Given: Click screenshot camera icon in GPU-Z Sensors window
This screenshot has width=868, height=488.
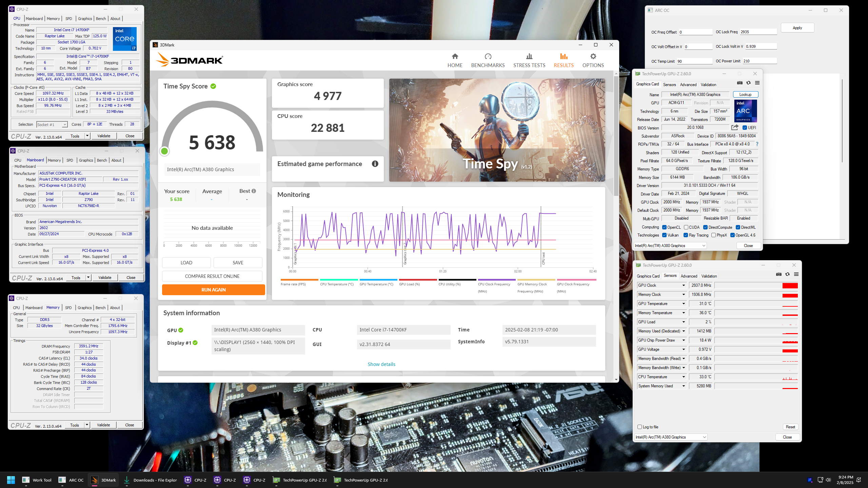Looking at the screenshot, I should coord(778,274).
